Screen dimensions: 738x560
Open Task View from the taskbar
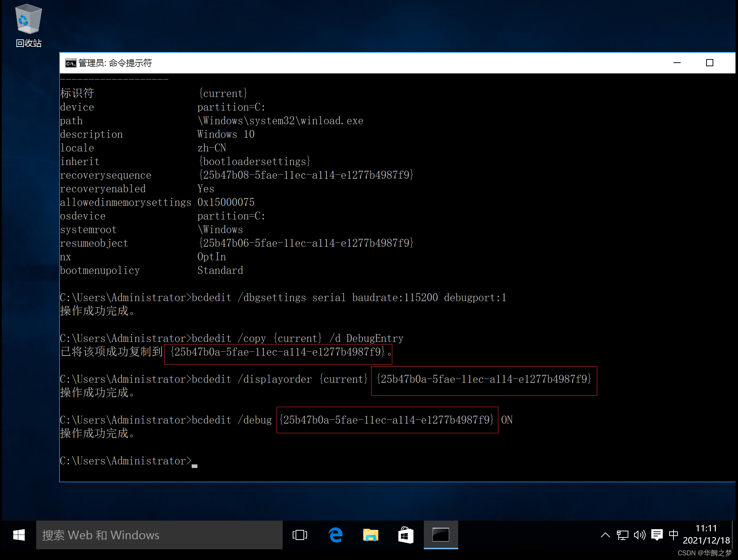300,535
